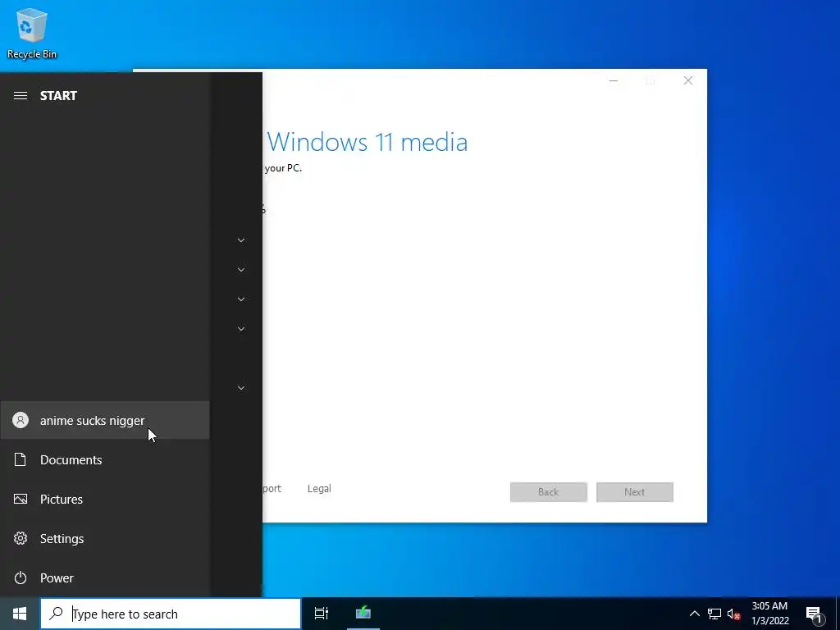
Task: Open the notification center icon
Action: pyautogui.click(x=815, y=614)
